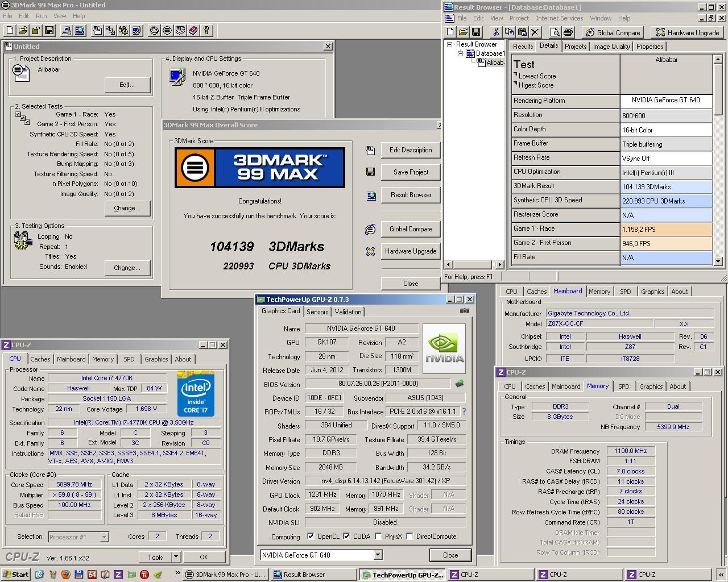The height and width of the screenshot is (582, 728).
Task: Switch to the Sensors tab in GPU-Z
Action: point(317,312)
